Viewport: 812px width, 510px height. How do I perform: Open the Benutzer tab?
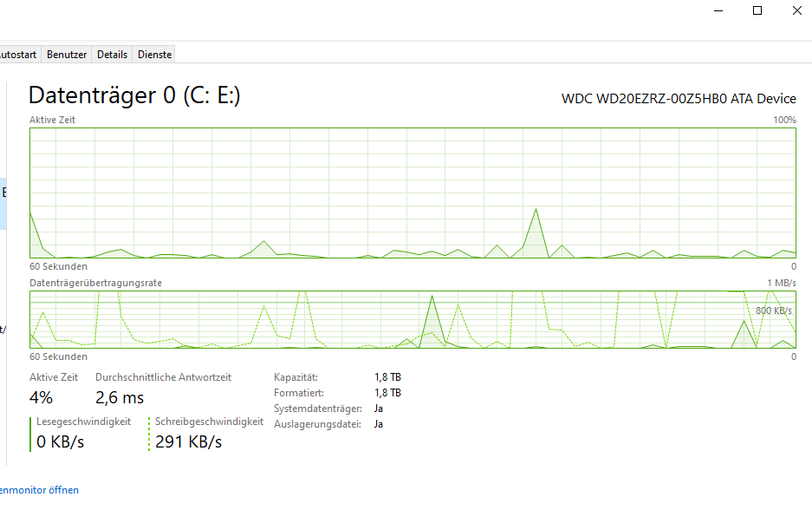point(66,54)
